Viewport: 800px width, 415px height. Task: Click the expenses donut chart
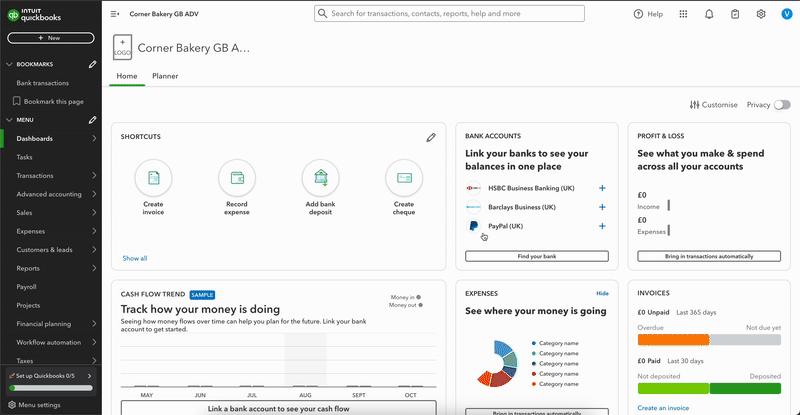(497, 363)
